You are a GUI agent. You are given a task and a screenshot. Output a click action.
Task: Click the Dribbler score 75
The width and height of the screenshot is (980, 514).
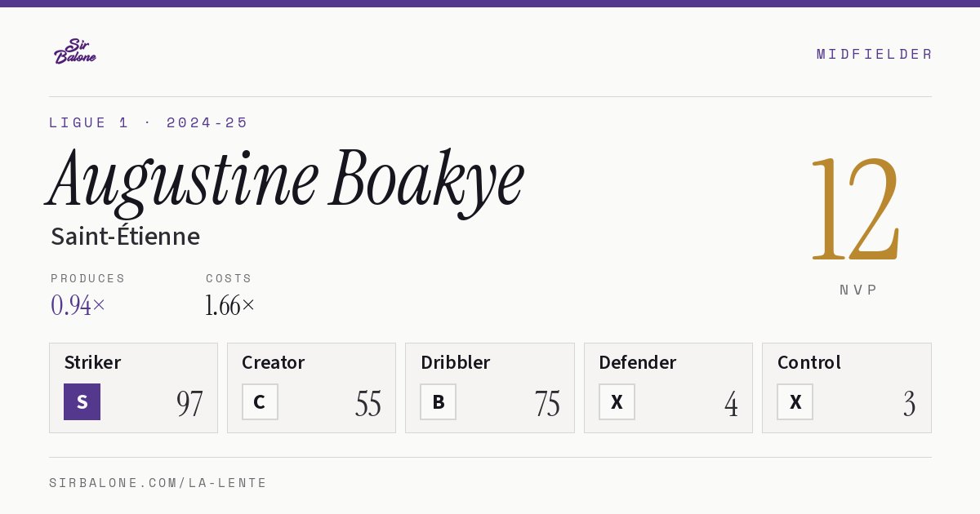(x=547, y=404)
